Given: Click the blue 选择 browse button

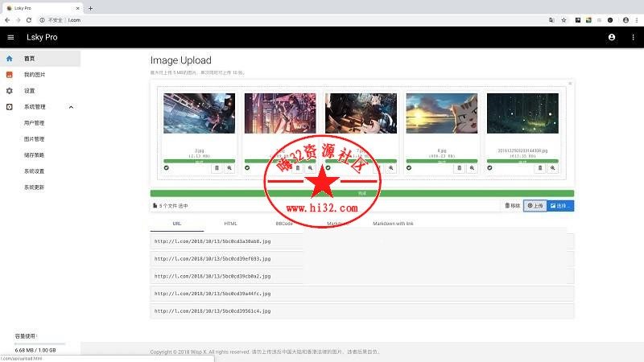Looking at the screenshot, I should point(560,206).
